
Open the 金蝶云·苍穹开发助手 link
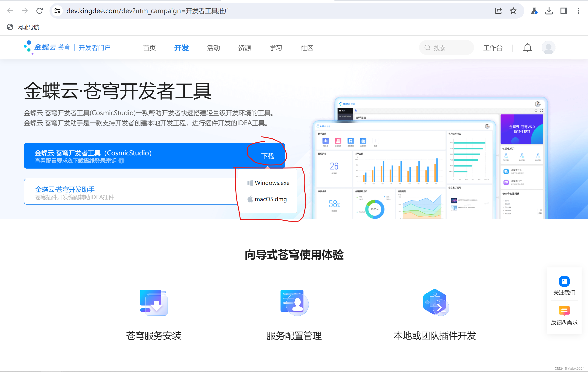(65, 189)
